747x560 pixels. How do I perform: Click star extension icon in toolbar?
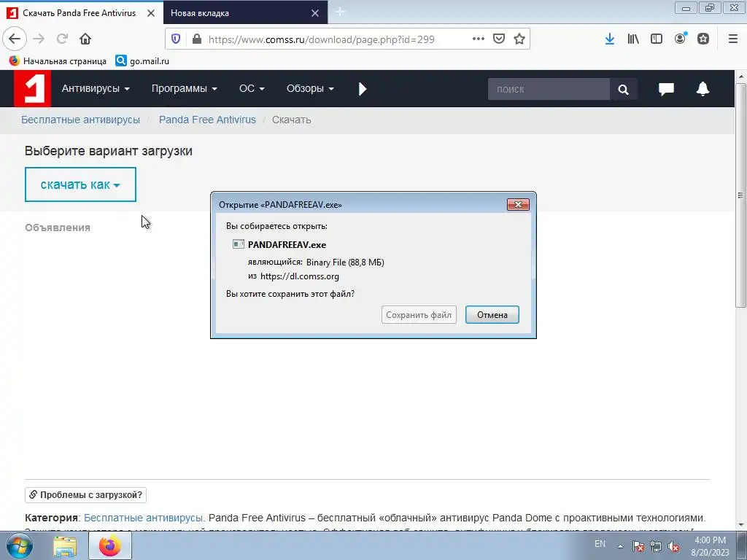(703, 39)
